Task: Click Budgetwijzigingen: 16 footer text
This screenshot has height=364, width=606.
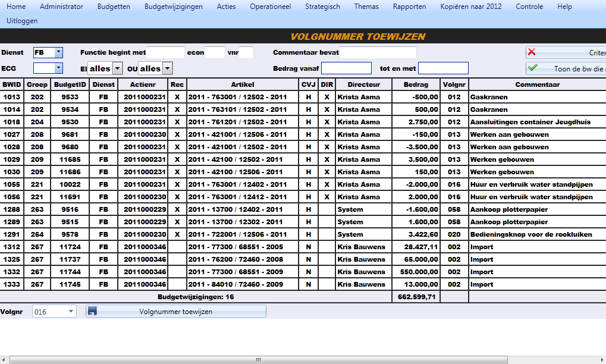Action: click(196, 297)
